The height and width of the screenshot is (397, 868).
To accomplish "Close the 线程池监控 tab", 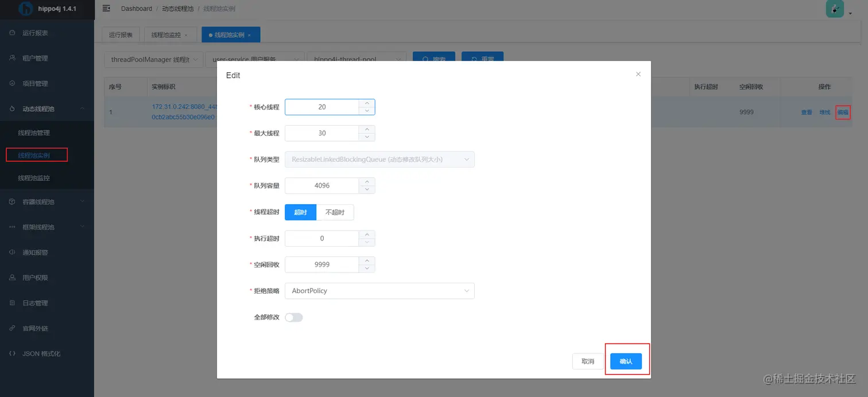I will (185, 35).
